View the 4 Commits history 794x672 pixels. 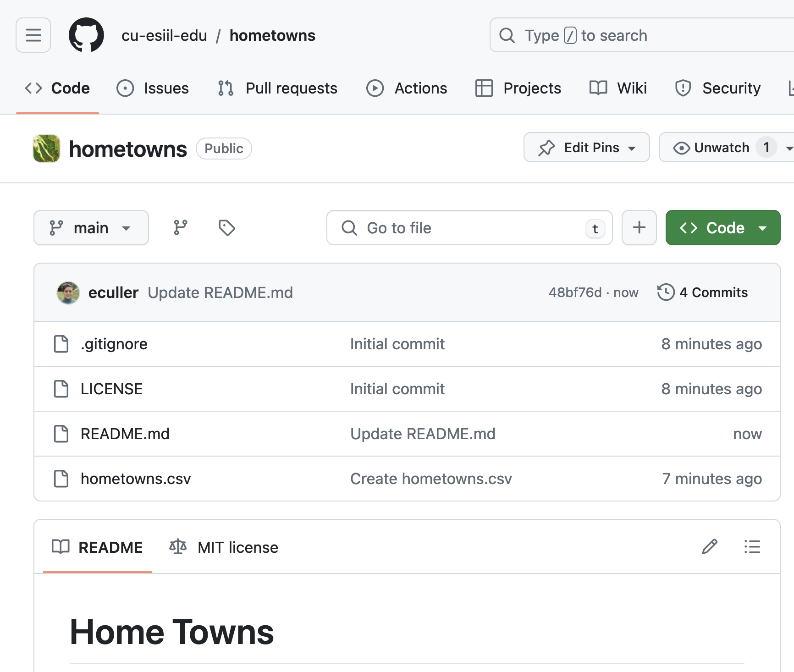pyautogui.click(x=703, y=292)
